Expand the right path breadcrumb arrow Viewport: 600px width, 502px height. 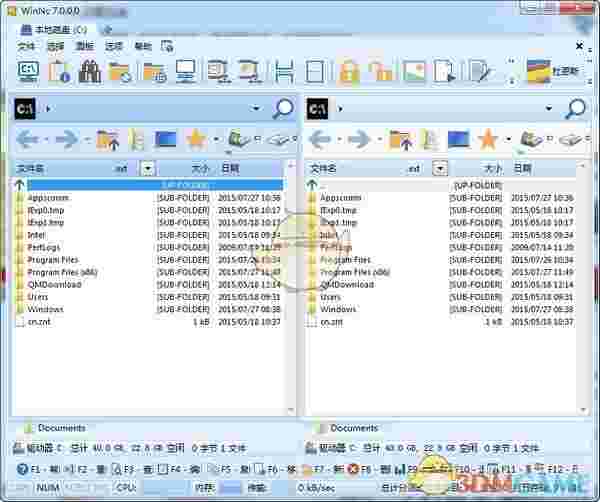tap(340, 109)
